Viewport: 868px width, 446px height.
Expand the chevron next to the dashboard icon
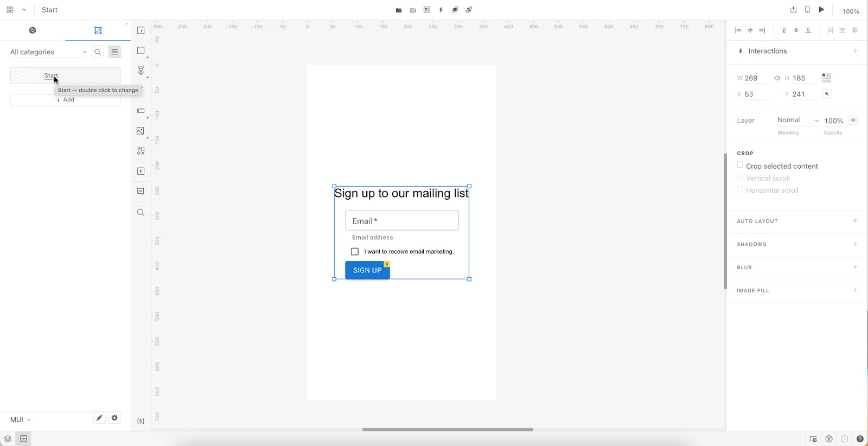click(24, 10)
